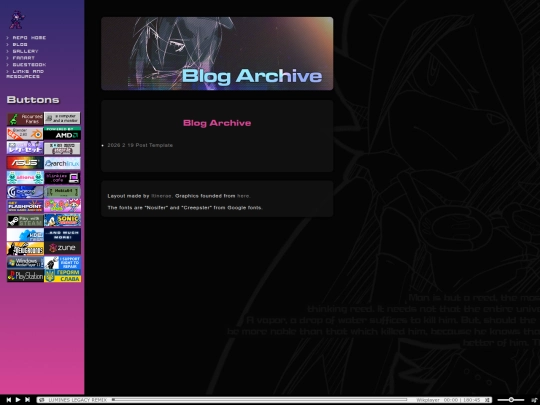Click the Windows Media Player 11 badge
This screenshot has width=540, height=405.
(25, 262)
